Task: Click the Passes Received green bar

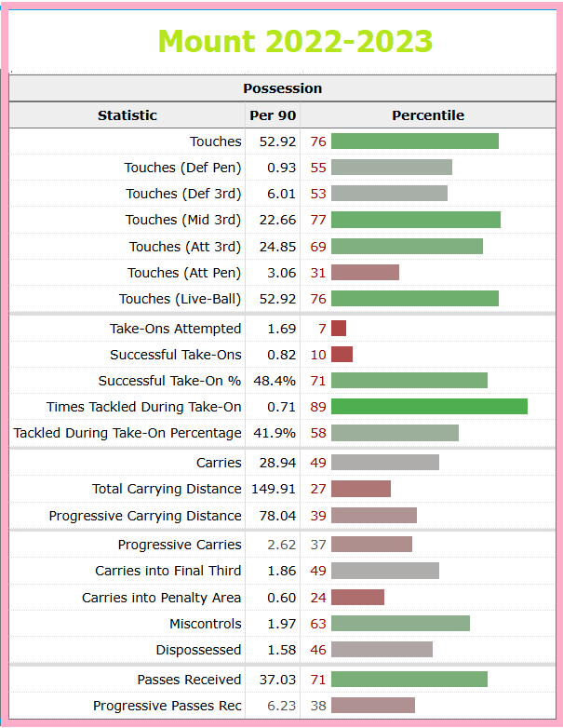Action: [409, 679]
